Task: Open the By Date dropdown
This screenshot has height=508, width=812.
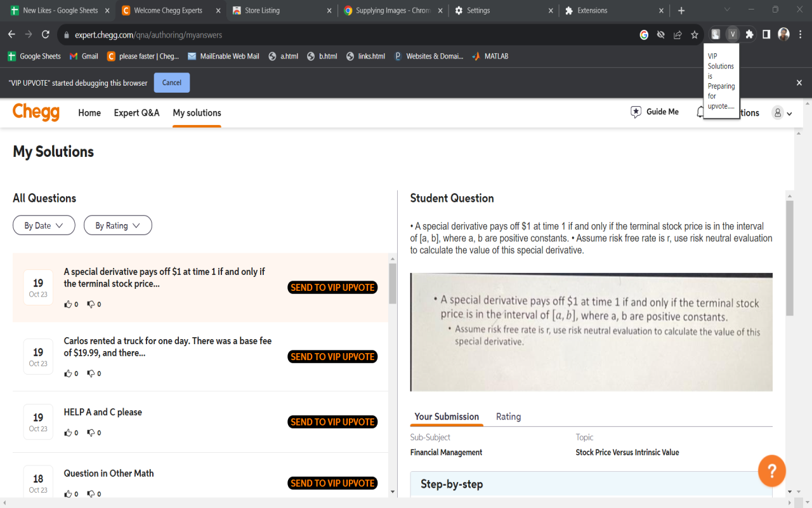Action: (x=44, y=225)
